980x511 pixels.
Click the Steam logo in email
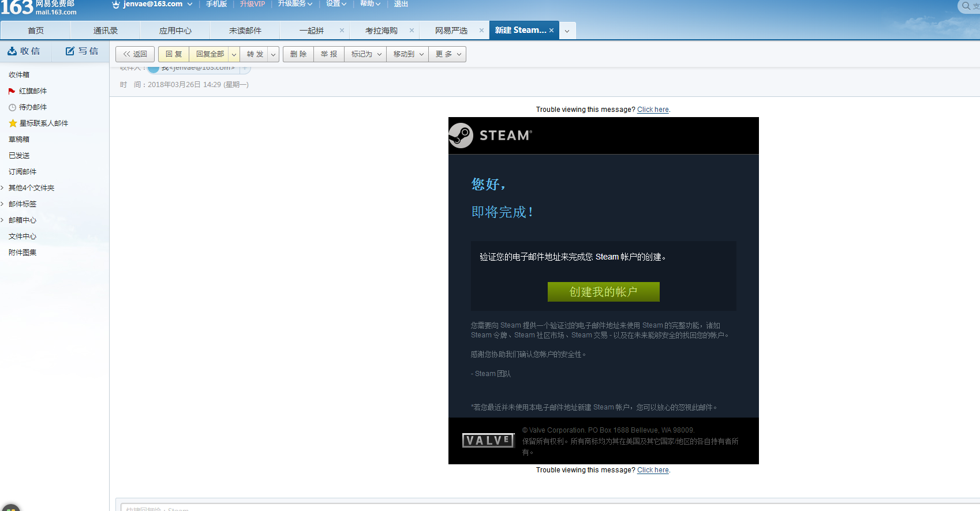point(491,136)
